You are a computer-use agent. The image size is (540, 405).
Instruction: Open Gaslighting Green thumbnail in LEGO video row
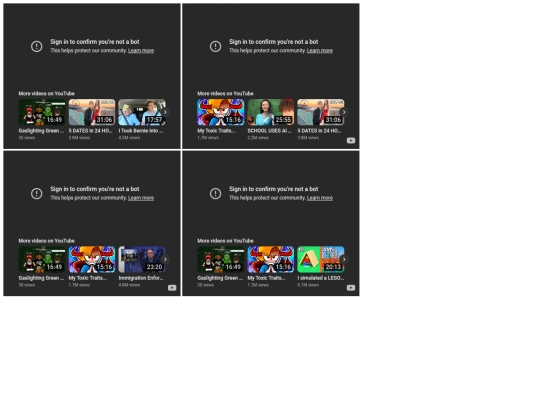click(221, 259)
